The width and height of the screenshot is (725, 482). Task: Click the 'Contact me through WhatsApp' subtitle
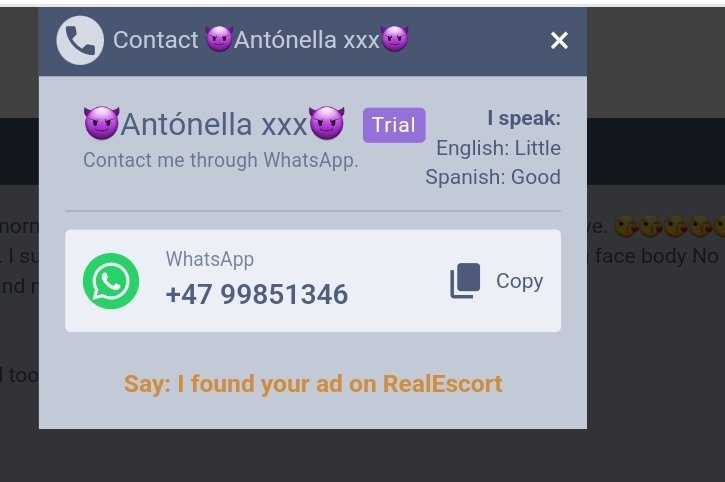coord(221,161)
